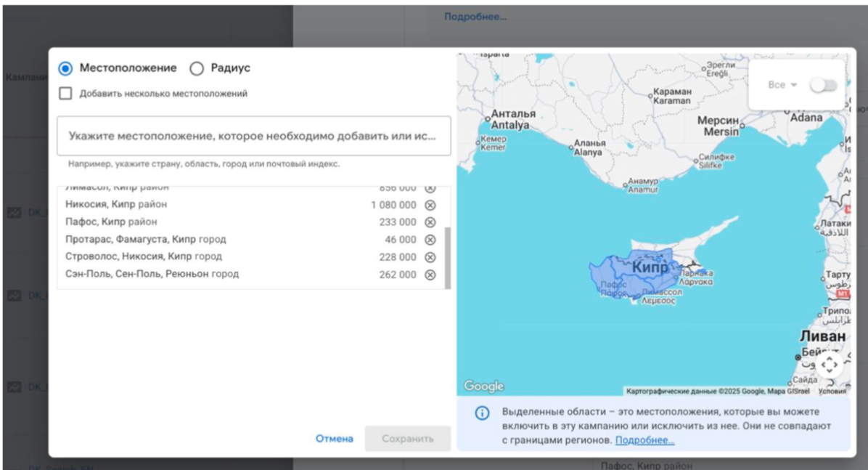This screenshot has width=868, height=470.
Task: Click the Отмена button
Action: click(x=335, y=439)
